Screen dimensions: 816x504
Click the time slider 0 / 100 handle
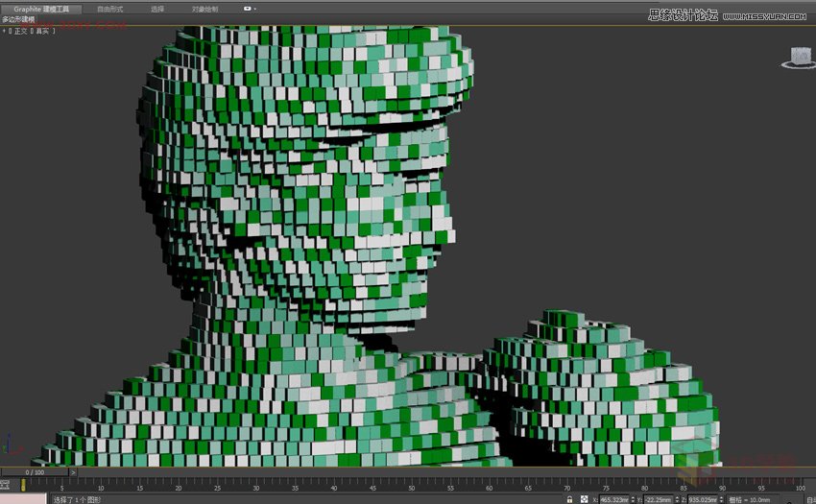(34, 472)
